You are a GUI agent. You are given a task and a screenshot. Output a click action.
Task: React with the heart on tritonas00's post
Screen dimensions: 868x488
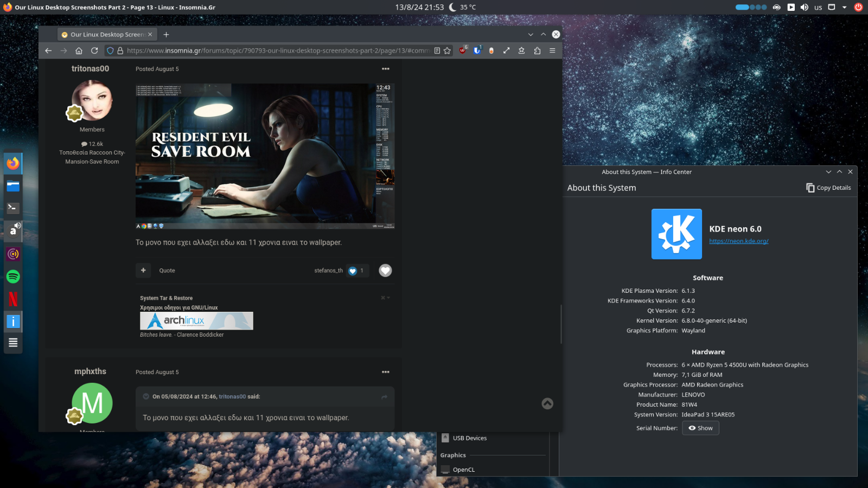pyautogui.click(x=385, y=270)
